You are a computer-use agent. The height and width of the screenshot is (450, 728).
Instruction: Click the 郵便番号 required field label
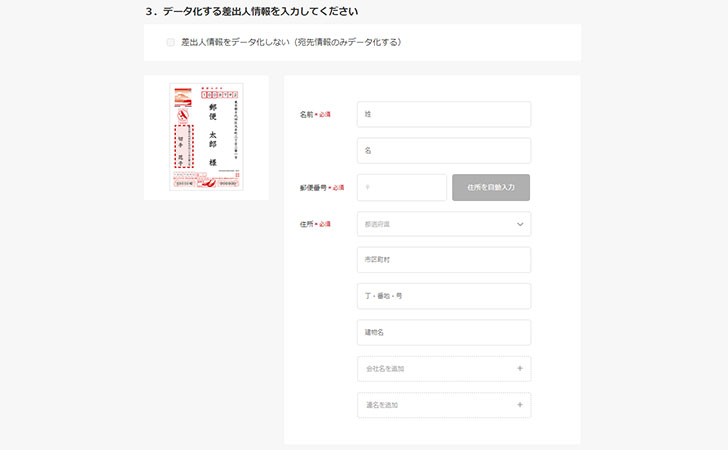pos(322,188)
